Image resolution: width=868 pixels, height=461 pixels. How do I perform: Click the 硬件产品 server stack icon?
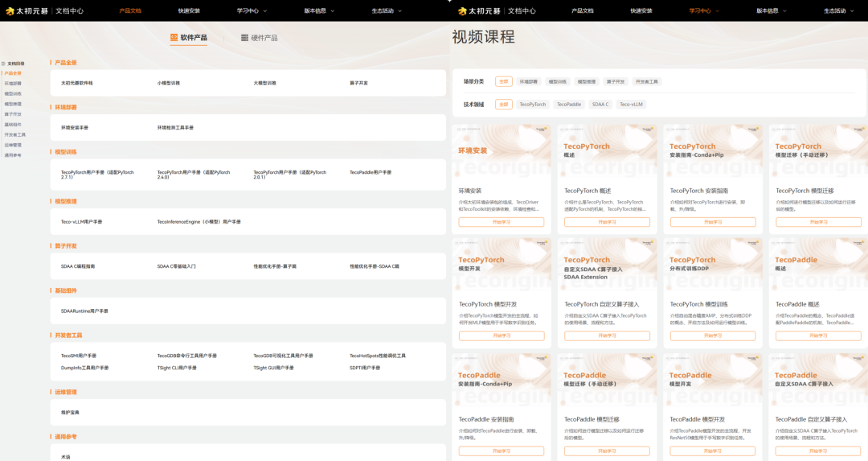pyautogui.click(x=244, y=38)
